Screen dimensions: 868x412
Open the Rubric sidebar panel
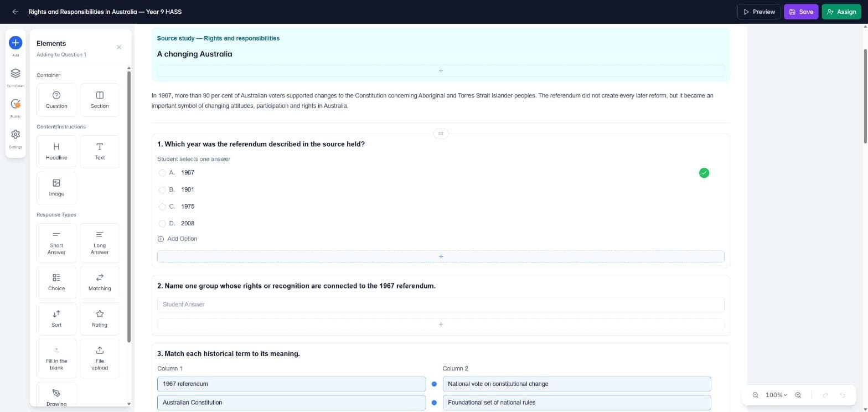point(15,107)
